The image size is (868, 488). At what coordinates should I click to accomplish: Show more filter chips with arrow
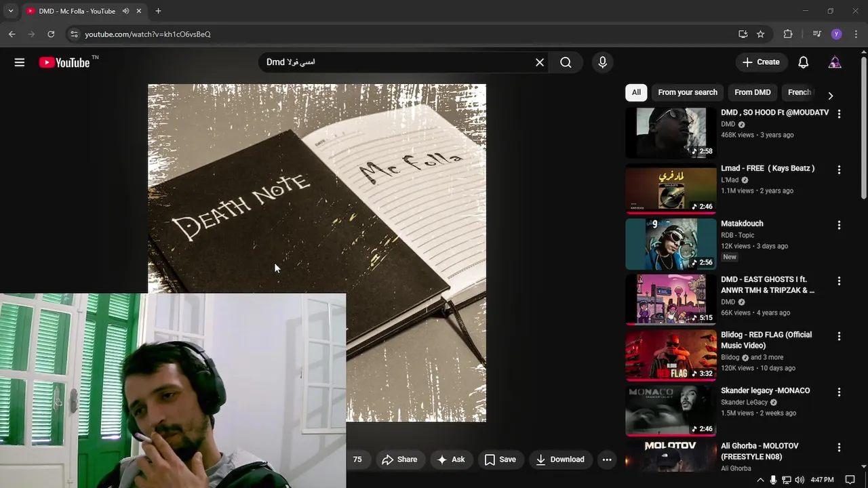tap(830, 96)
